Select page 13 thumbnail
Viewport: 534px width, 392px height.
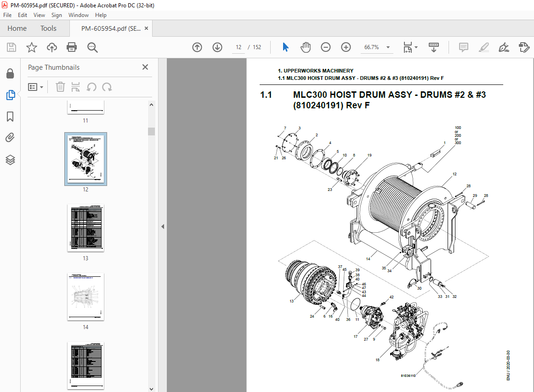click(85, 228)
